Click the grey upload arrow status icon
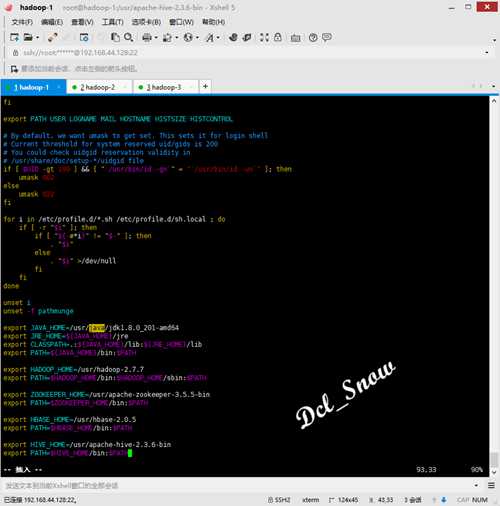Viewport: 500px width, 506px height. coord(434,500)
